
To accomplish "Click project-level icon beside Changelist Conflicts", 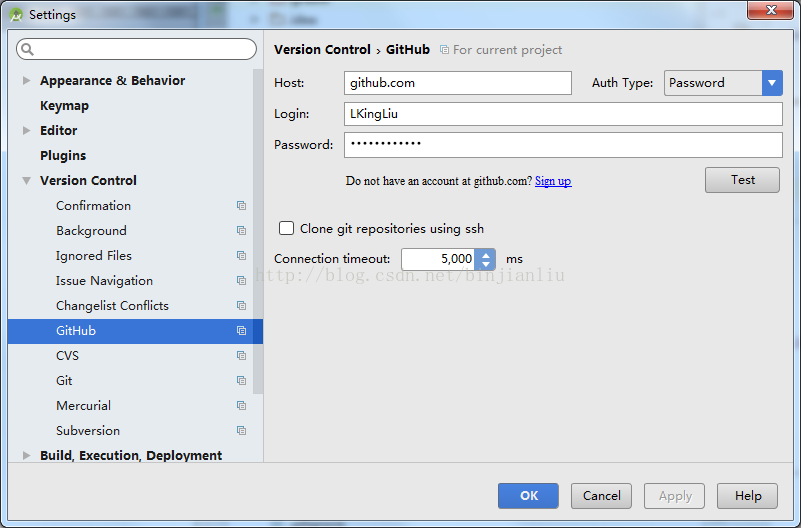I will tap(242, 305).
